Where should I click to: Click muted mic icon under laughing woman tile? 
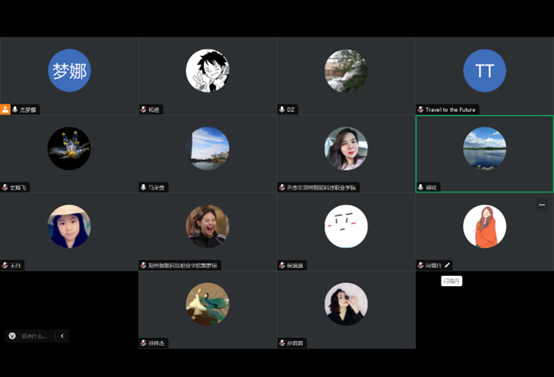tap(143, 265)
